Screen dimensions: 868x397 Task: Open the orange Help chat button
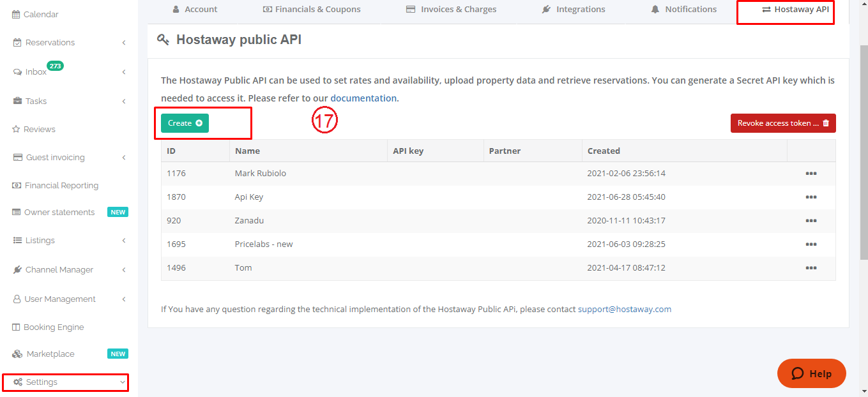pos(812,373)
